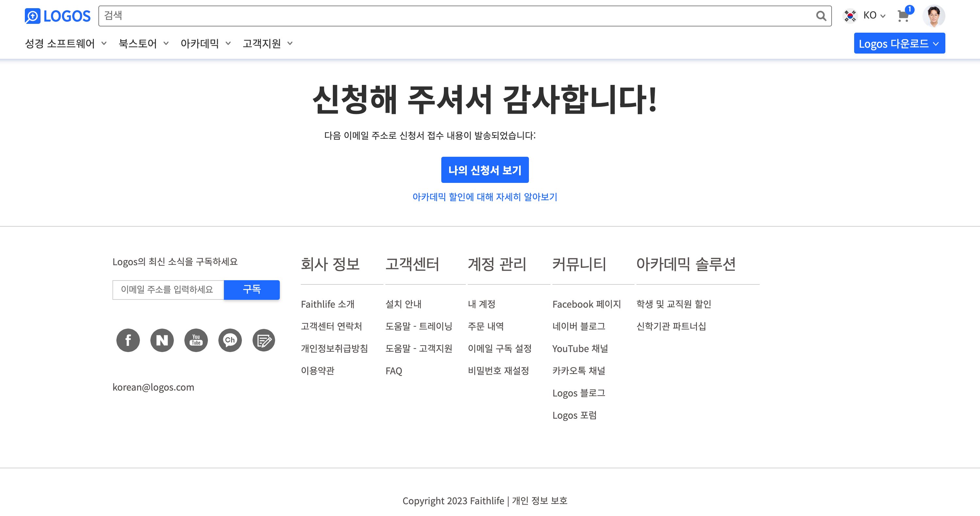Open the blog notepad pencil icon

(264, 340)
